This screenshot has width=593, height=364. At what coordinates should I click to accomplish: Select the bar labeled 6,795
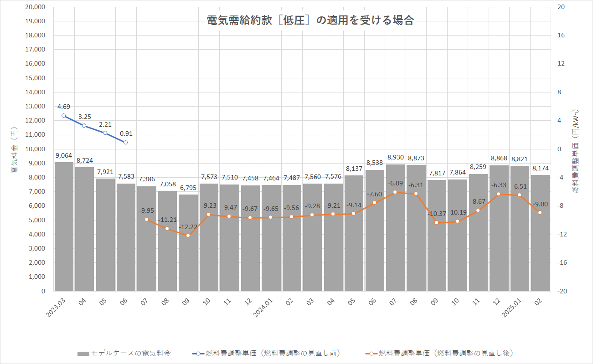point(188,243)
